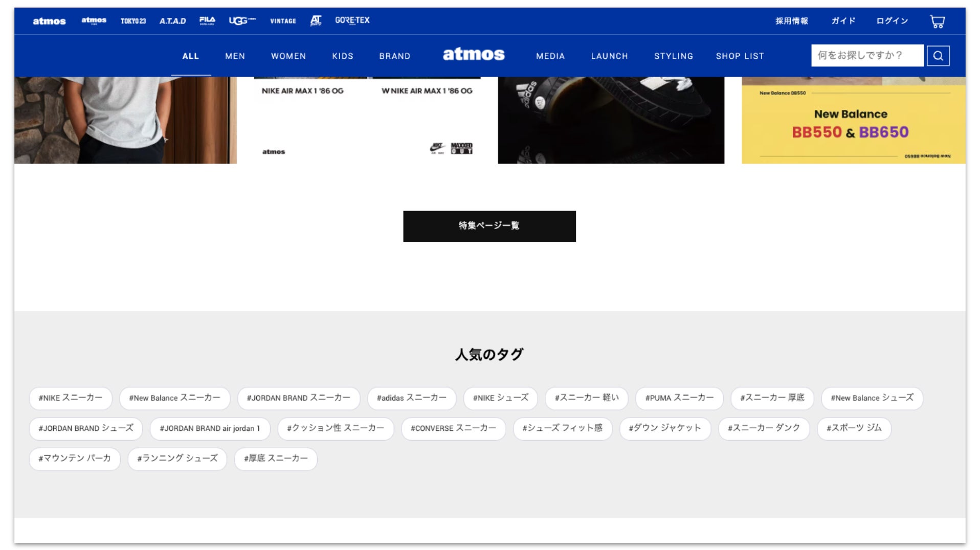
Task: Select the #New Balance スニーカー tag
Action: click(175, 398)
